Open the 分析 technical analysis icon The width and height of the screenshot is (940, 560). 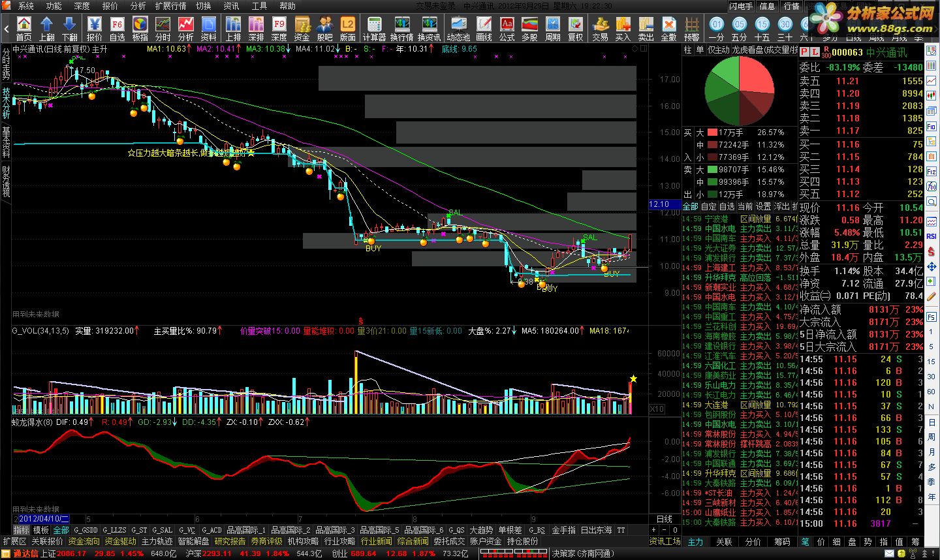click(x=185, y=29)
